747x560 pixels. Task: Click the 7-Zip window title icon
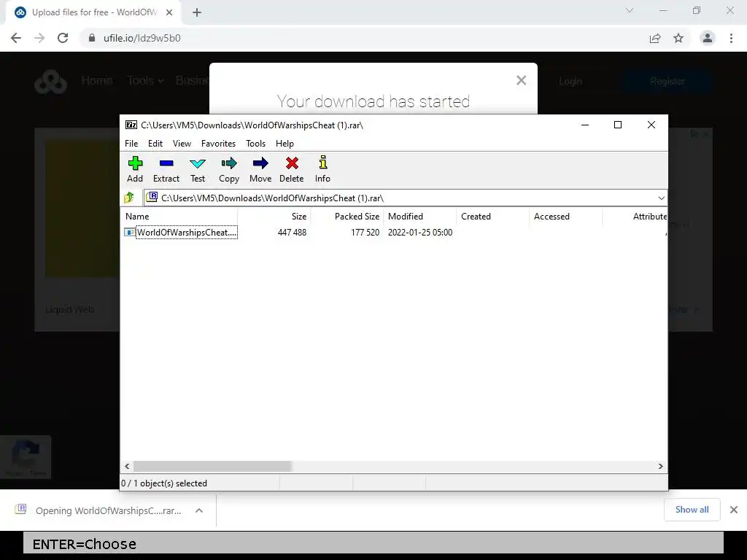coord(131,125)
